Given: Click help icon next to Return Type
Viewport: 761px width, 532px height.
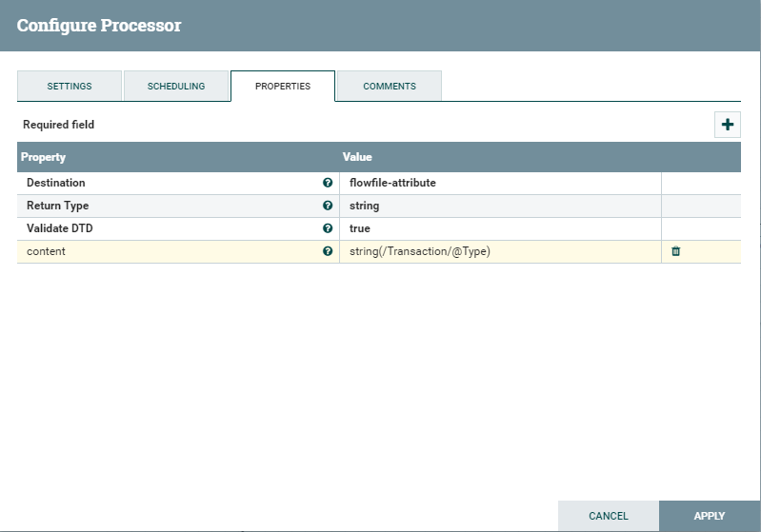Looking at the screenshot, I should [x=328, y=206].
